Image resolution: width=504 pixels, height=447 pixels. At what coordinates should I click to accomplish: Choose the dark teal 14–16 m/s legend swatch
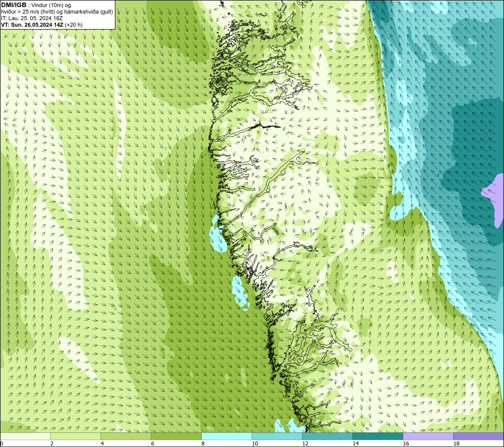tap(378, 436)
